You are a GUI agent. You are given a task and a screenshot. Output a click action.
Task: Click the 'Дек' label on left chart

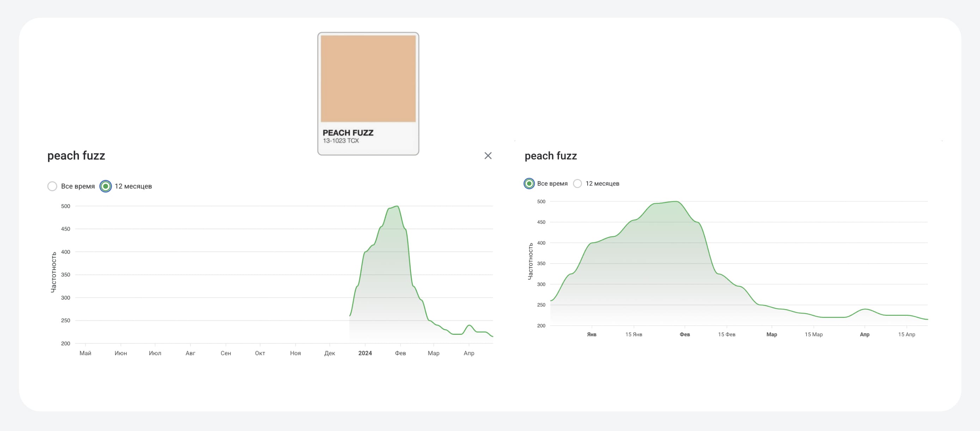330,353
